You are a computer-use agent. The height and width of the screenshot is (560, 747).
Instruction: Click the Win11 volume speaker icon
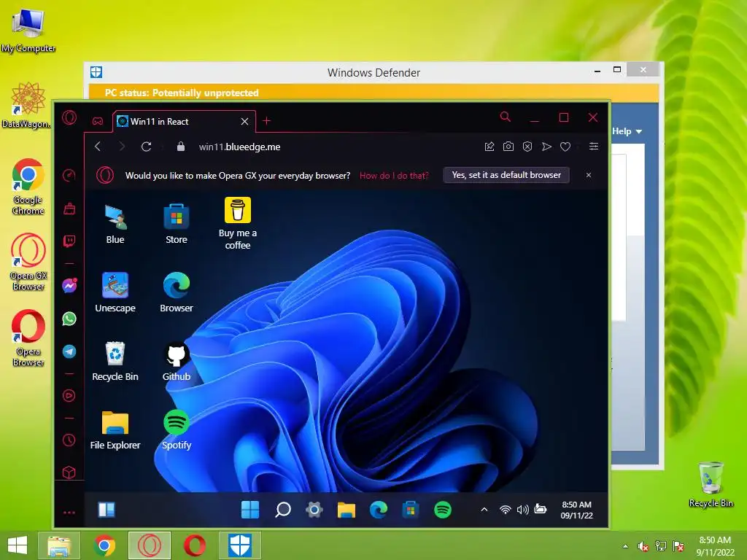[x=522, y=510]
